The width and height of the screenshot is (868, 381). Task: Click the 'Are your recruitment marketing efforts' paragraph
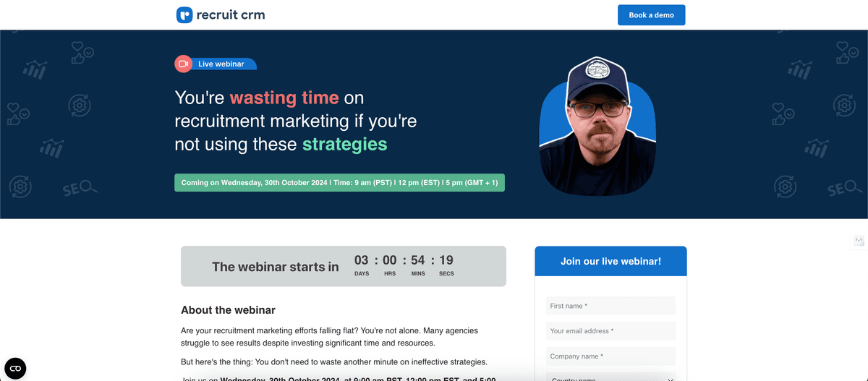(x=329, y=337)
